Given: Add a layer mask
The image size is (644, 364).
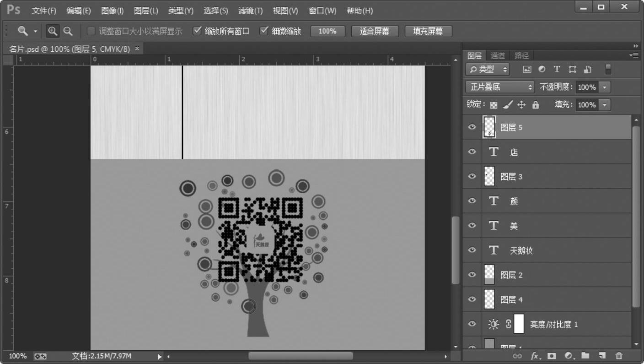Looking at the screenshot, I should tap(552, 356).
